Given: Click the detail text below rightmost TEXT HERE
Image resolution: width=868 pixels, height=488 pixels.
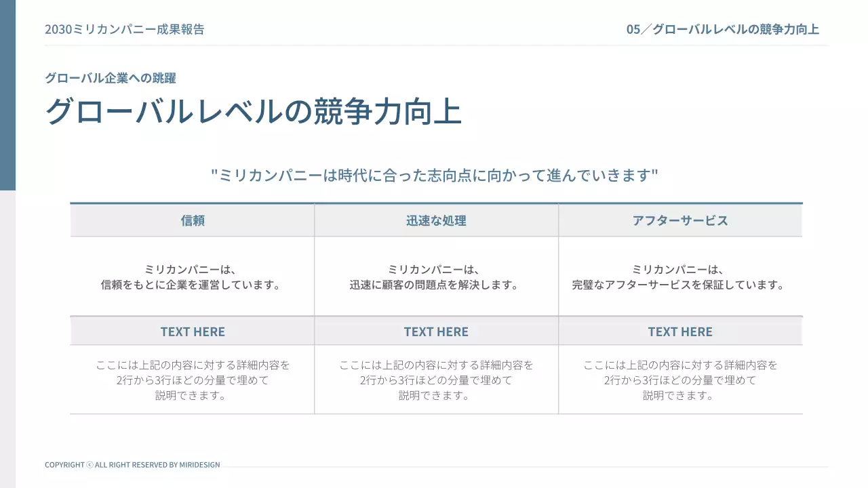Looking at the screenshot, I should [679, 380].
